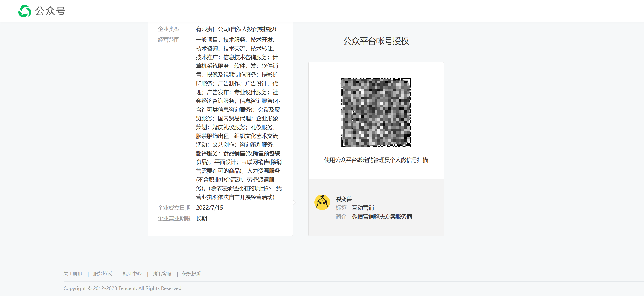Select the 裂变兽 yellow avatar icon
The height and width of the screenshot is (296, 644).
coord(322,202)
